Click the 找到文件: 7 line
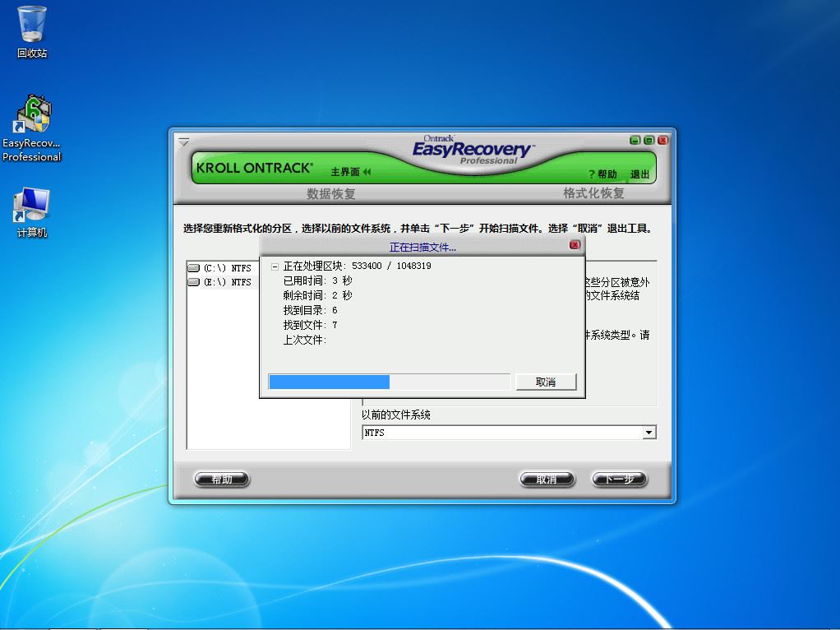The width and height of the screenshot is (840, 630). [x=310, y=325]
